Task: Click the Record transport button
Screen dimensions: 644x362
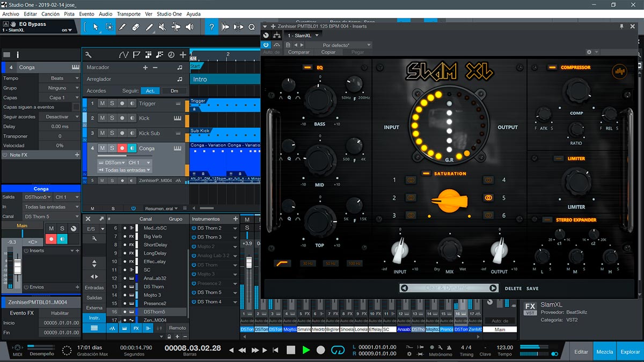Action: point(320,350)
